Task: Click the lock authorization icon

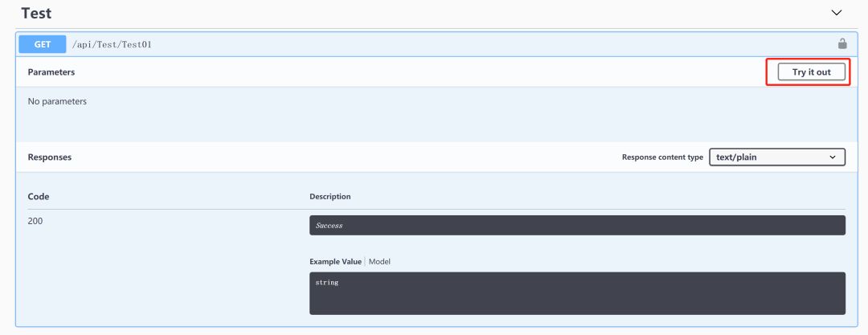Action: tap(842, 44)
